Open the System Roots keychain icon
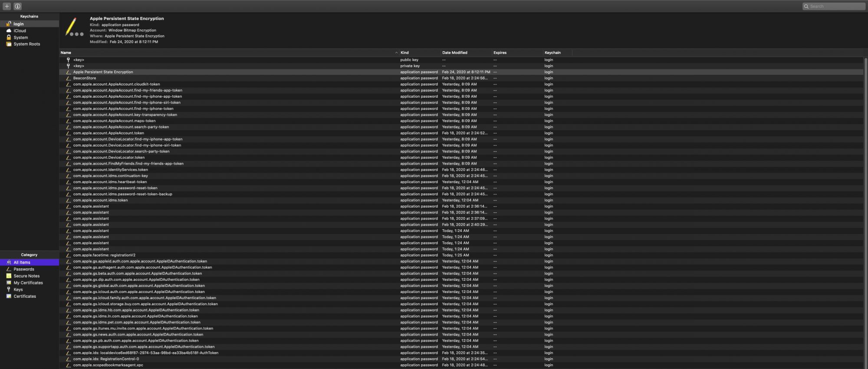 [x=9, y=44]
